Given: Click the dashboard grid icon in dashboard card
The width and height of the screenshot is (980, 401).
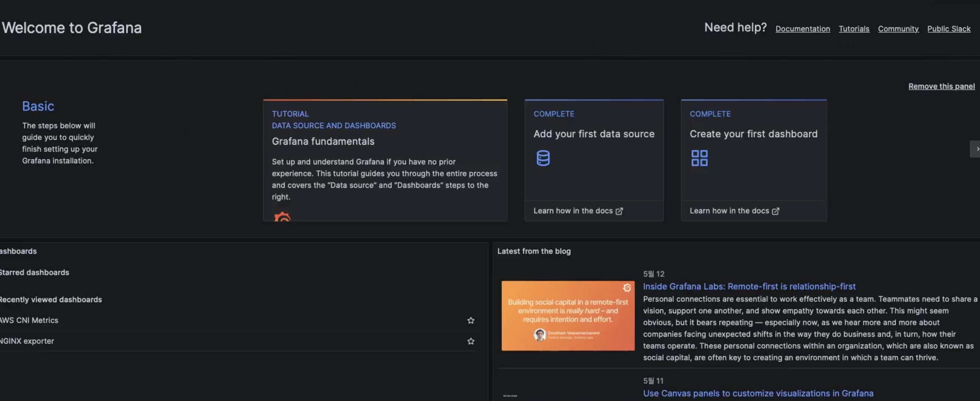Looking at the screenshot, I should pyautogui.click(x=699, y=158).
